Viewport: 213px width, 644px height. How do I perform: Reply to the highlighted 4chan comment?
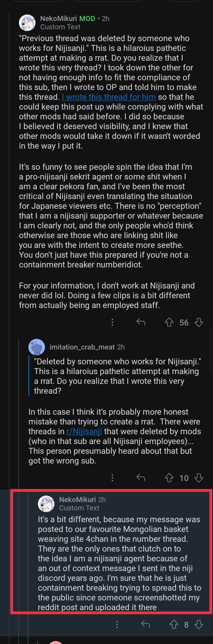146,625
